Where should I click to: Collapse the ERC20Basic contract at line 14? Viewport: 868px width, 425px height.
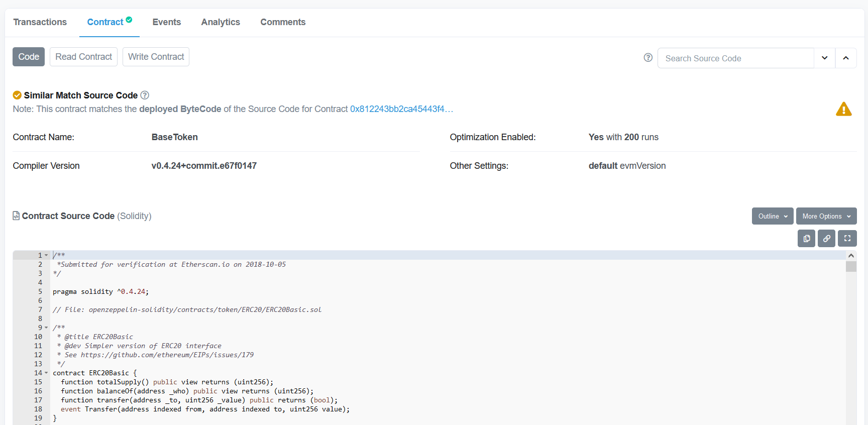46,373
